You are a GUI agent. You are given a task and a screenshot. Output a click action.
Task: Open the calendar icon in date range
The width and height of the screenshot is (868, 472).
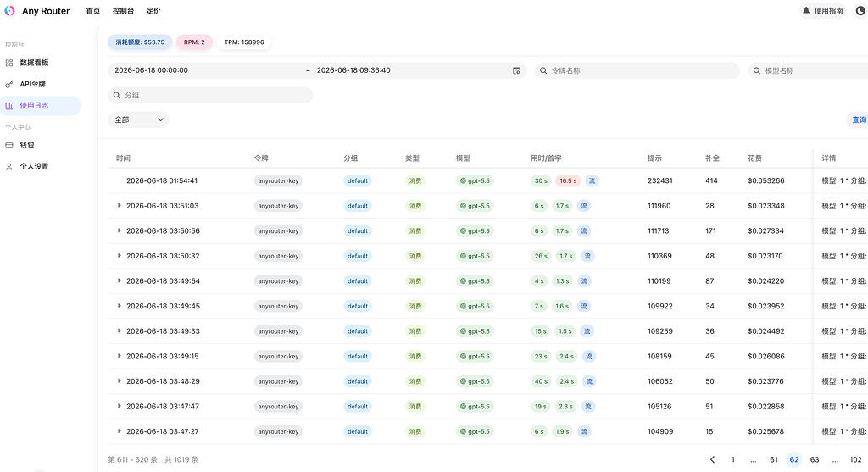[x=516, y=71]
